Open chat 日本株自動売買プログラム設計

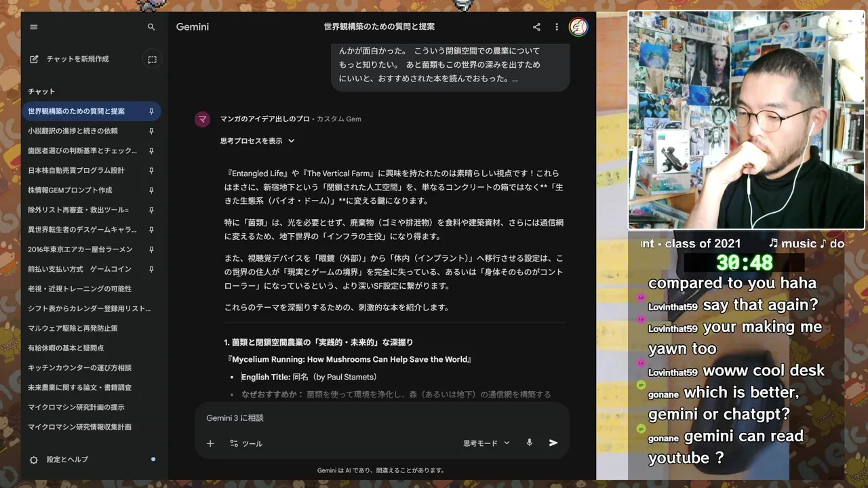coord(76,170)
